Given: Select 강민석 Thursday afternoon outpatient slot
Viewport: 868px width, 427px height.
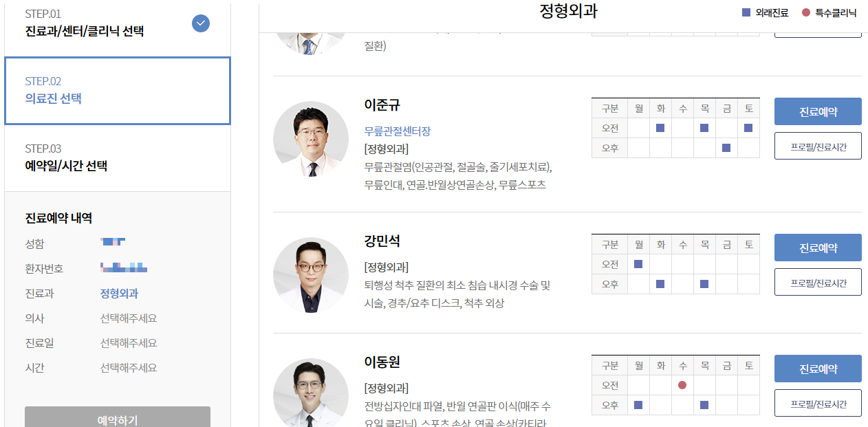Looking at the screenshot, I should click(x=704, y=284).
